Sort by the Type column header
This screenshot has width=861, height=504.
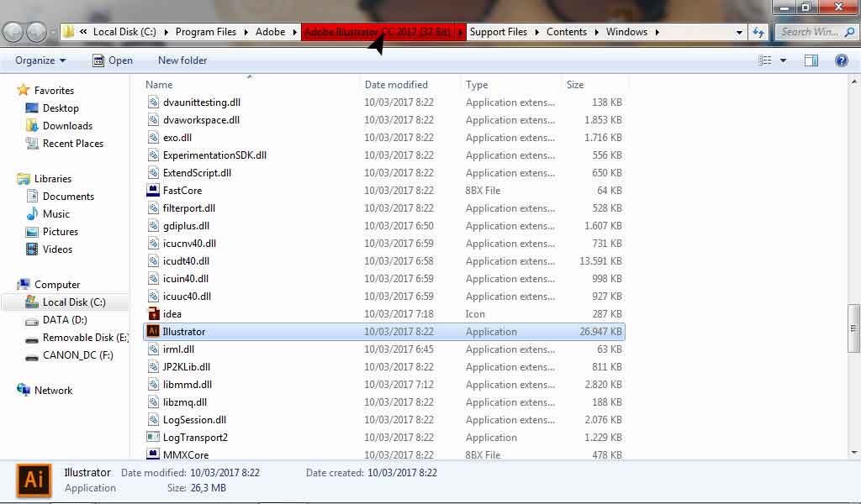click(x=477, y=85)
